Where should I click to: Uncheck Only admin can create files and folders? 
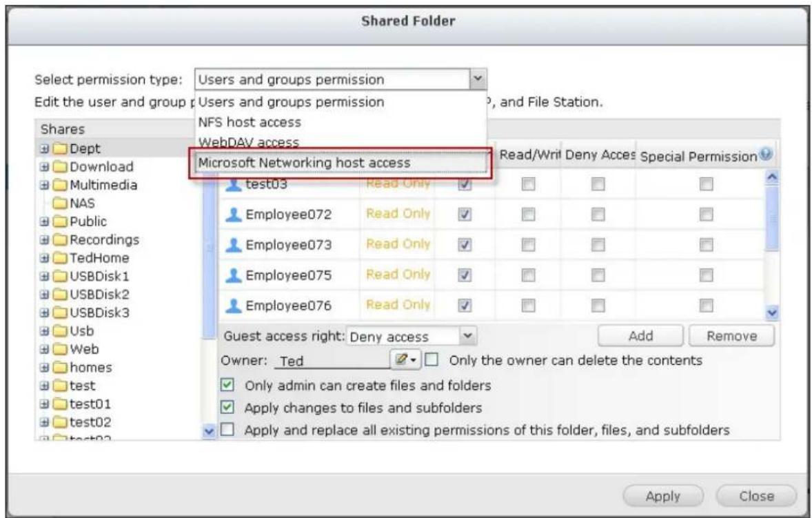[x=227, y=385]
